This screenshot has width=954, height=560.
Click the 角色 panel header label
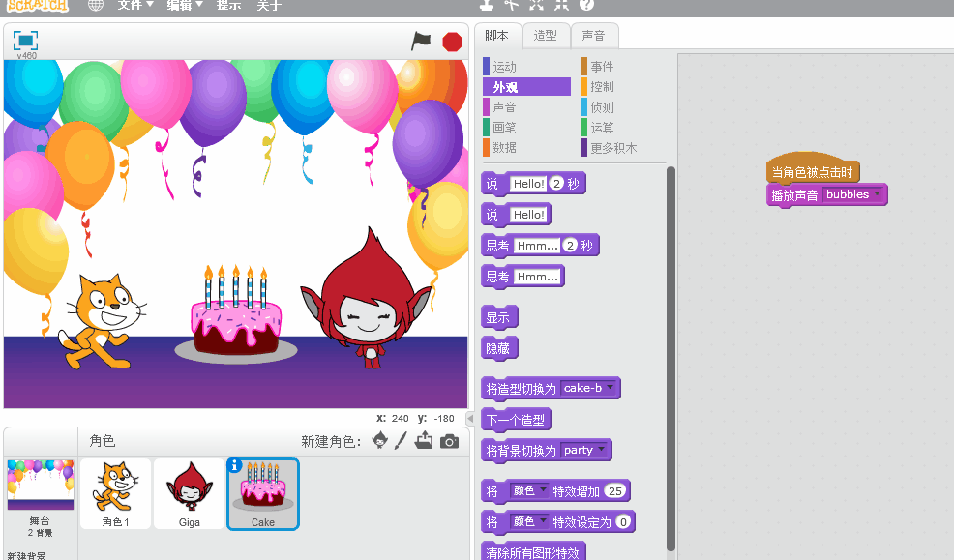tap(103, 441)
